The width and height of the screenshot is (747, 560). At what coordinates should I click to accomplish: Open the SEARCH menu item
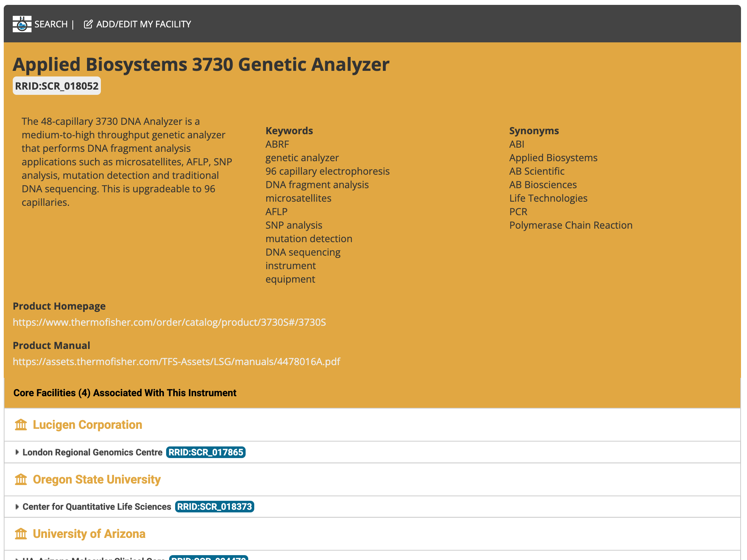tap(51, 24)
